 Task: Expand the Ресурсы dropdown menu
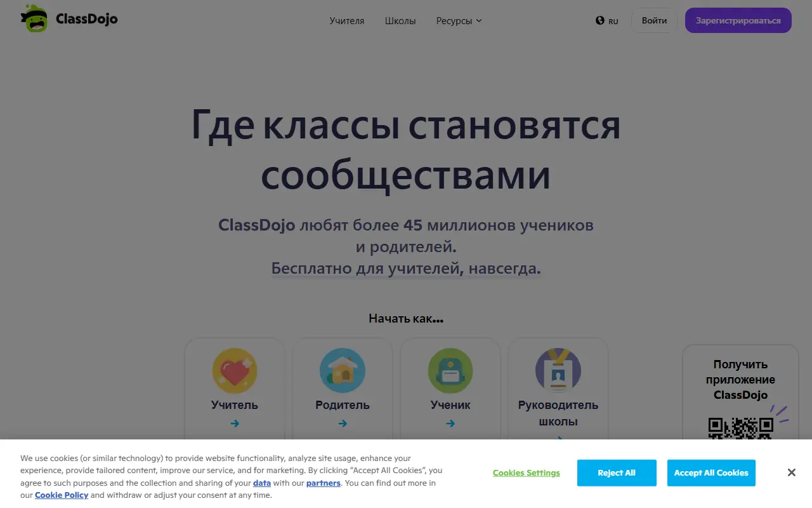click(x=459, y=21)
